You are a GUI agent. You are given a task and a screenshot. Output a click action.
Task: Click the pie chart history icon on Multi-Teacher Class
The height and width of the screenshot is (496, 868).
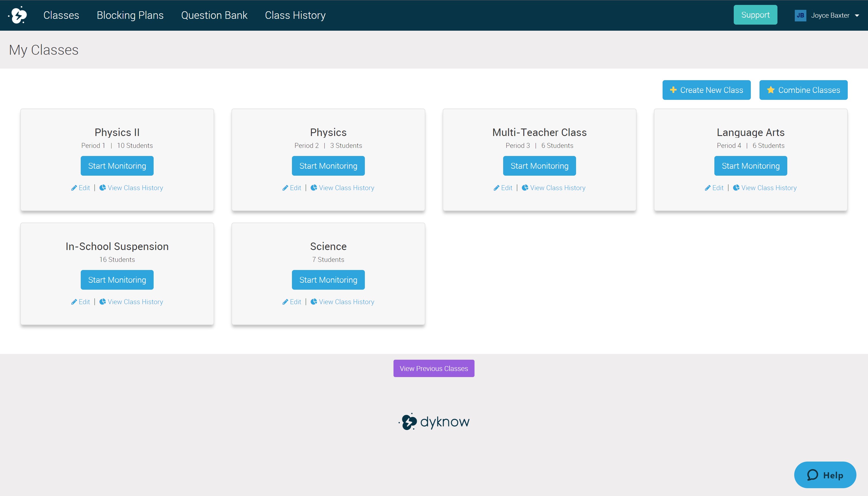point(525,187)
